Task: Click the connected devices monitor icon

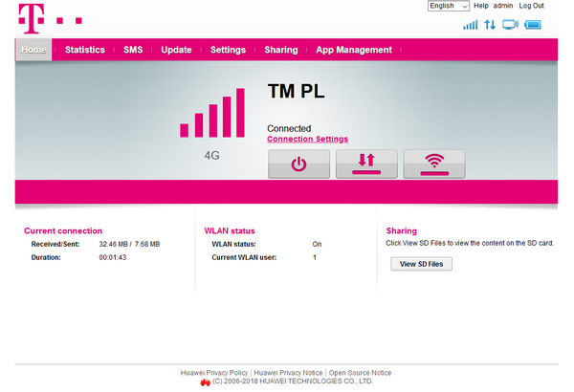Action: [x=510, y=25]
